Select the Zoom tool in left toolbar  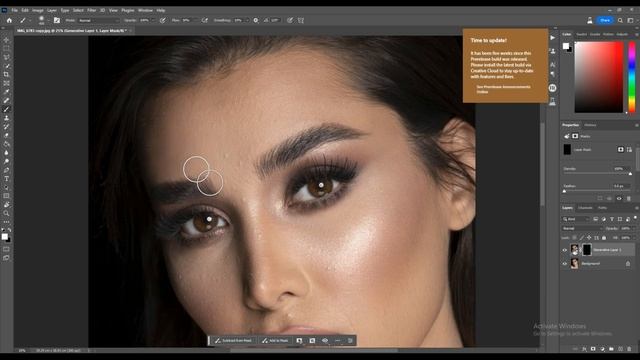click(7, 213)
